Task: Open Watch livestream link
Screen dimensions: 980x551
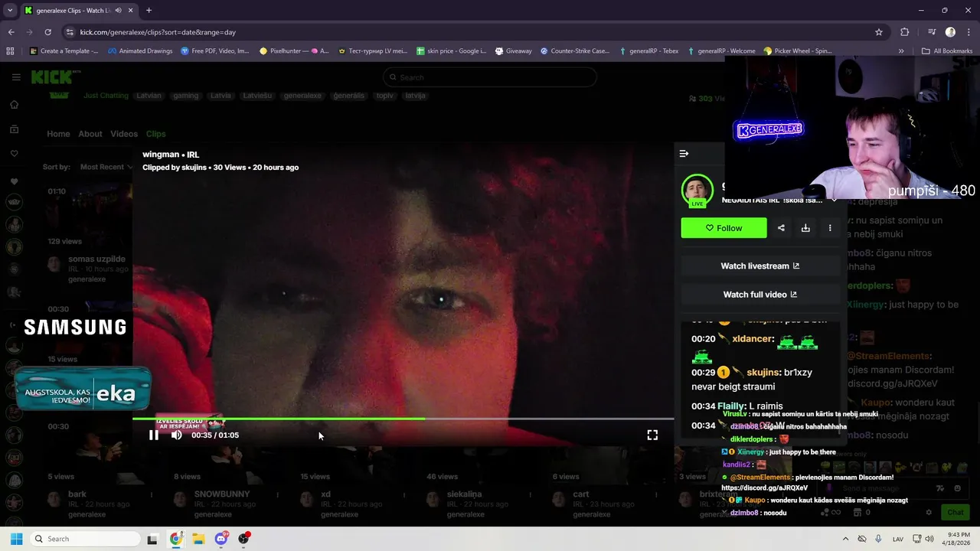Action: coord(759,266)
